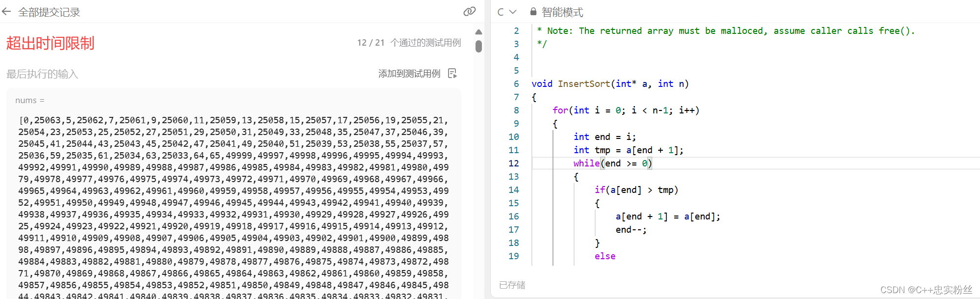The image size is (980, 299).
Task: Copy submission link via chain icon
Action: click(x=469, y=11)
